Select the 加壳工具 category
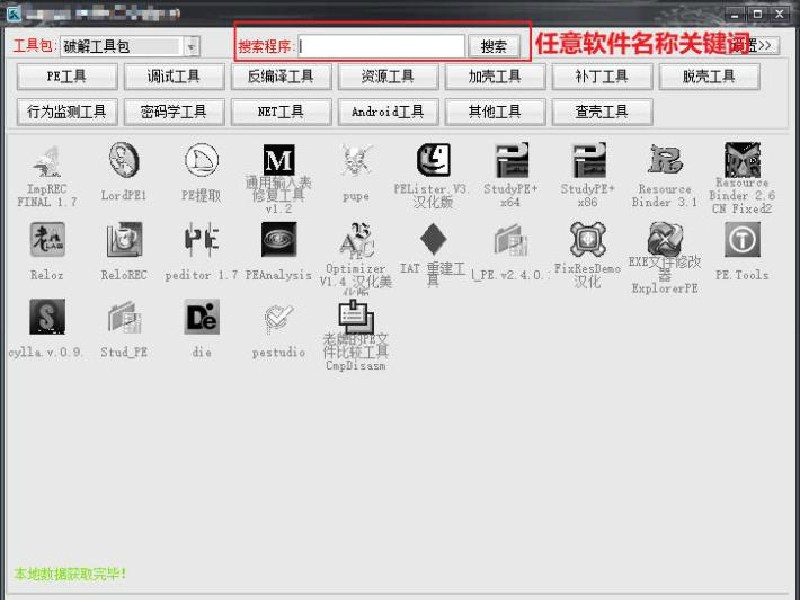The width and height of the screenshot is (800, 600). click(x=495, y=77)
